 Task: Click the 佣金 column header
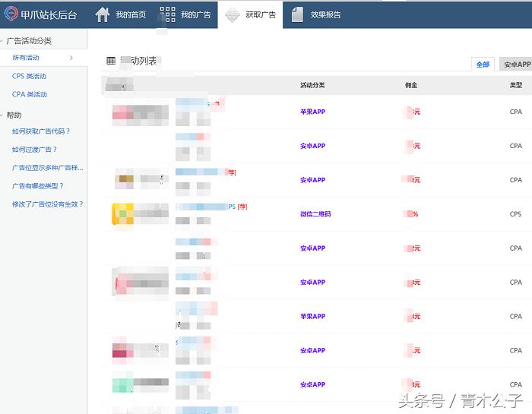click(411, 85)
